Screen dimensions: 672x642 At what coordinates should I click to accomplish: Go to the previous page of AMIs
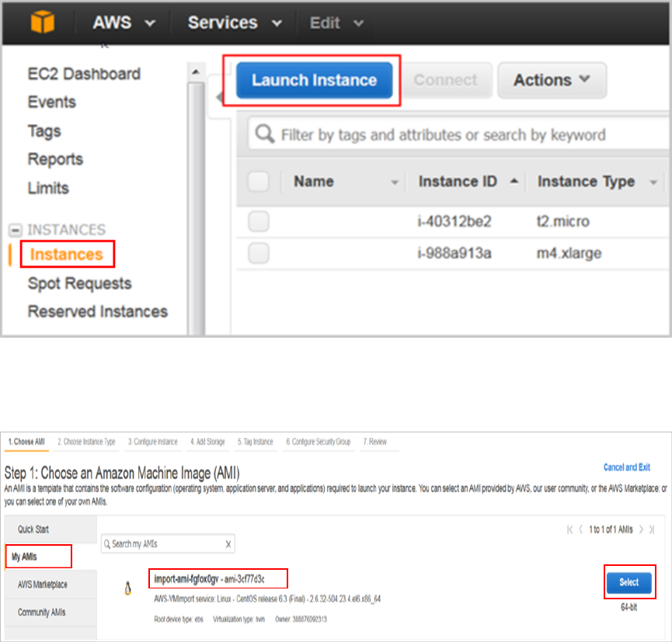[580, 529]
